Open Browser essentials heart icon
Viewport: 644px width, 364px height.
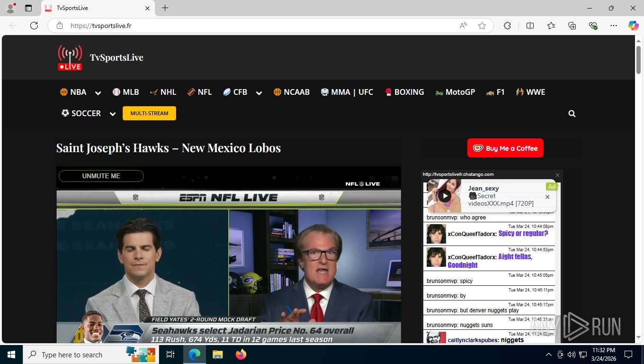tap(593, 26)
